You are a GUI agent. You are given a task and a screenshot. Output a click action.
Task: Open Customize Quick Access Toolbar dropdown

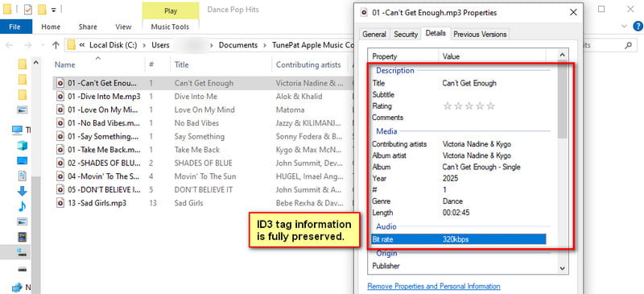(x=54, y=10)
